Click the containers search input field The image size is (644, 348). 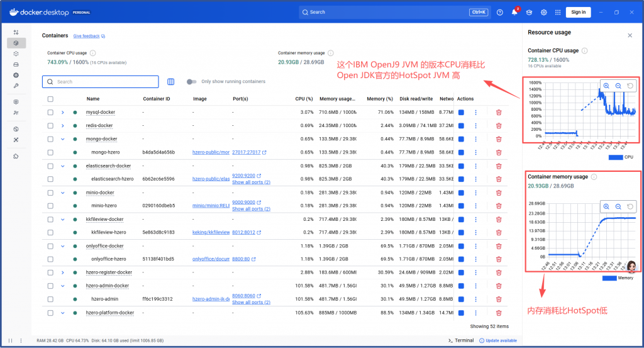point(104,82)
